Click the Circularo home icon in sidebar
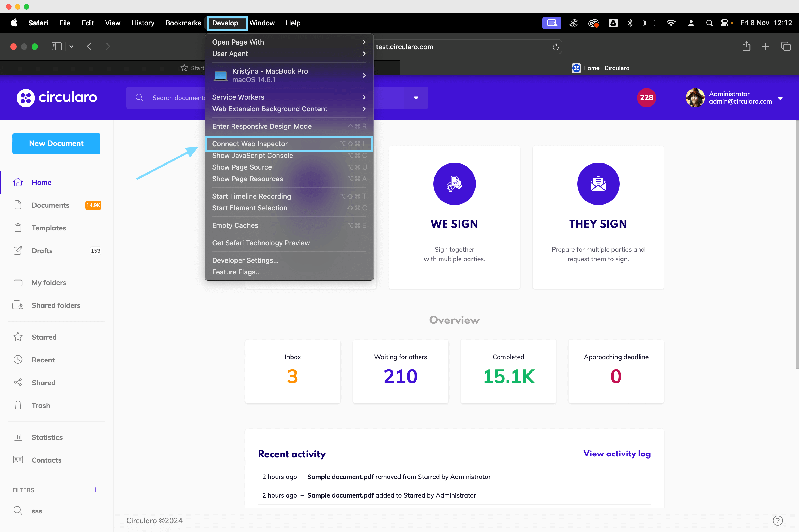The image size is (799, 532). 18,182
